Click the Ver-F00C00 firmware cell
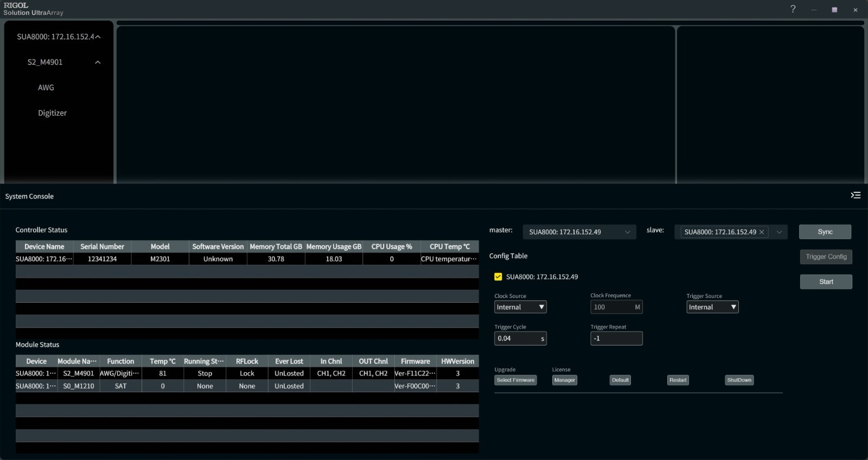 [x=415, y=386]
